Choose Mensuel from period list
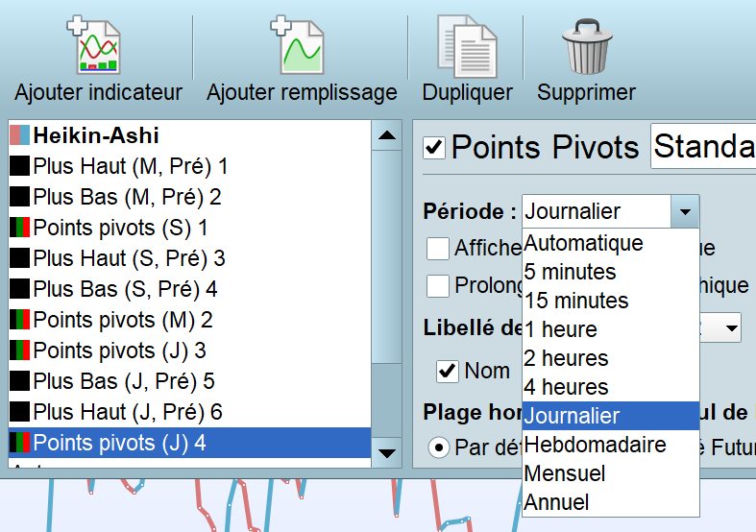 point(565,473)
